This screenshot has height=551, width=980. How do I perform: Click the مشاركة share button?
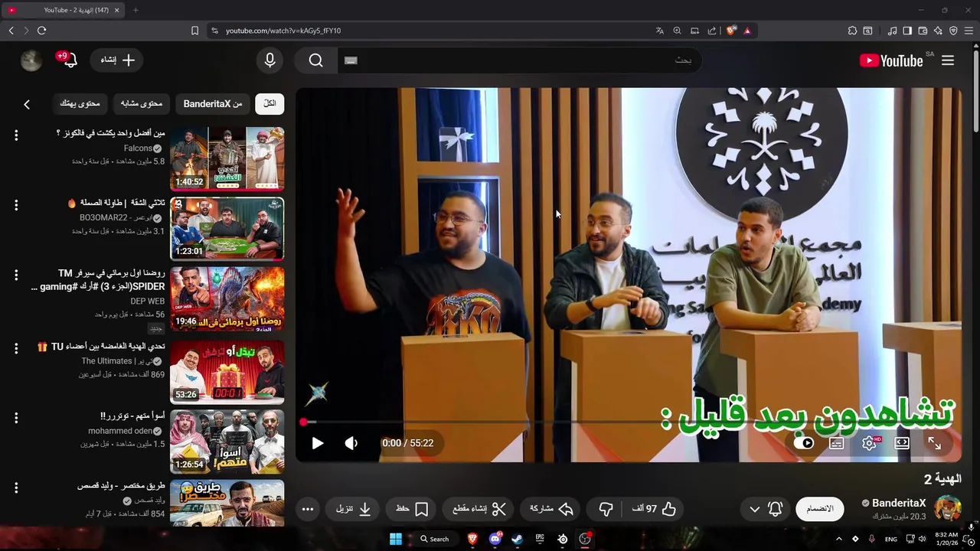coord(551,509)
